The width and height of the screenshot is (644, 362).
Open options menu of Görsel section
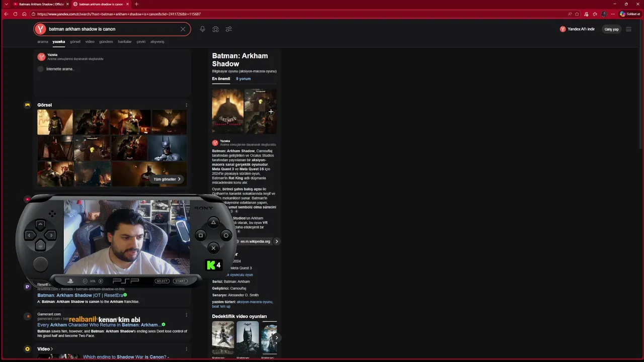[x=186, y=105]
